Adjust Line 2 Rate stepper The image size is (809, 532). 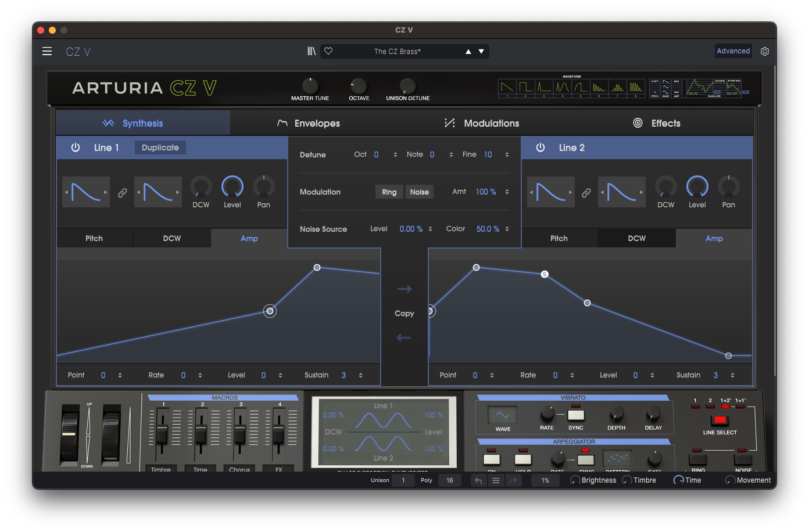(x=572, y=375)
